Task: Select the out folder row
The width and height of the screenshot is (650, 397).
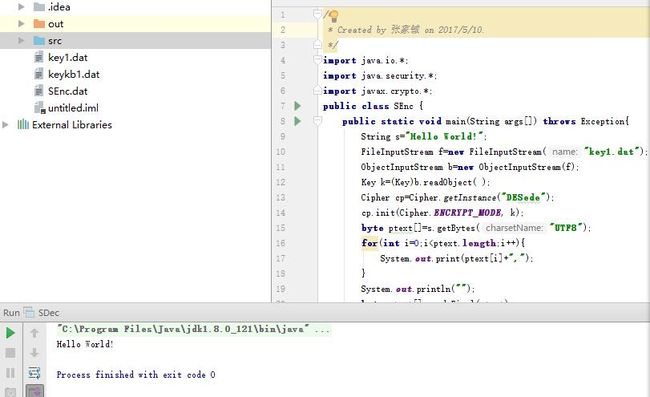Action: tap(135, 24)
